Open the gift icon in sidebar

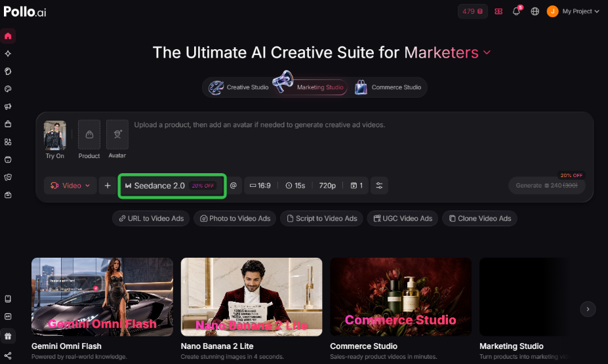point(8,336)
